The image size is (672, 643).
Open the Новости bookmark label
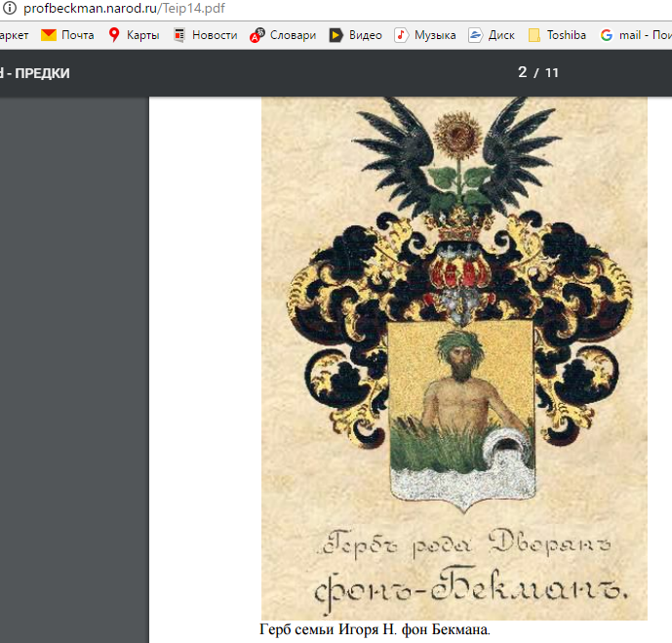click(215, 35)
